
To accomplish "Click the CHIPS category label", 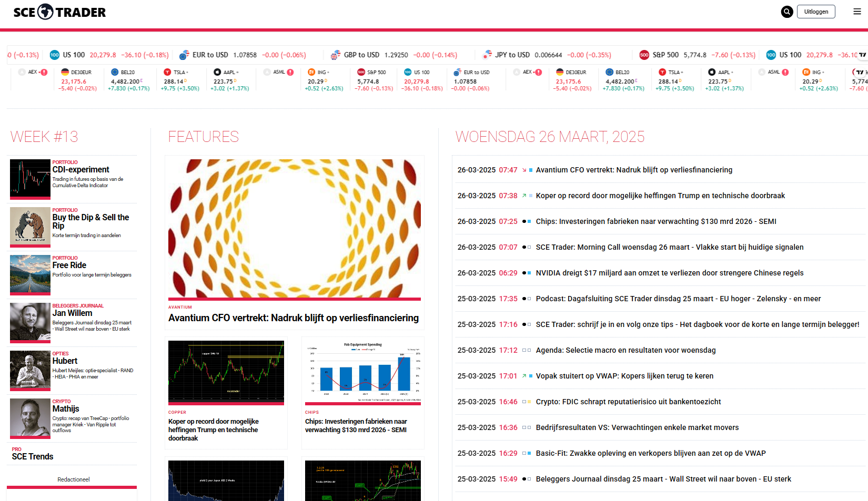I will pos(312,412).
